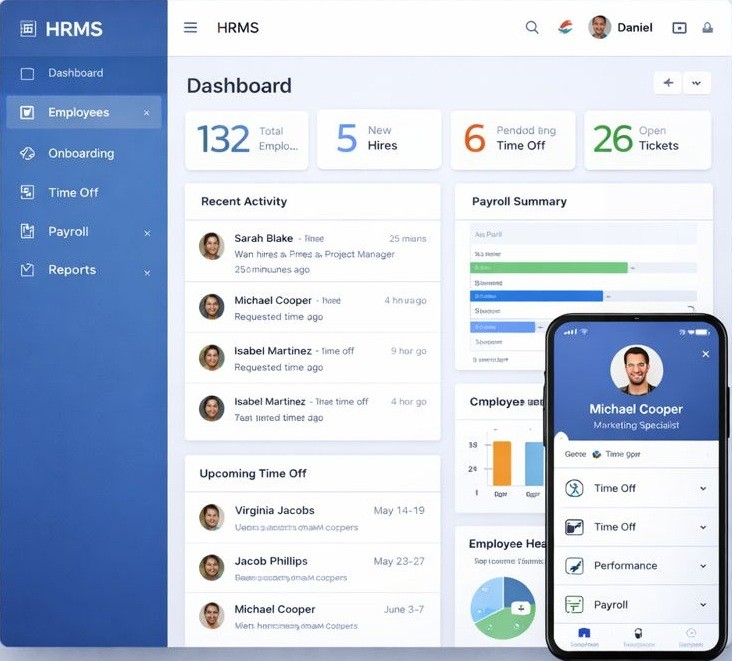Select Employees in the sidebar menu

click(x=84, y=113)
